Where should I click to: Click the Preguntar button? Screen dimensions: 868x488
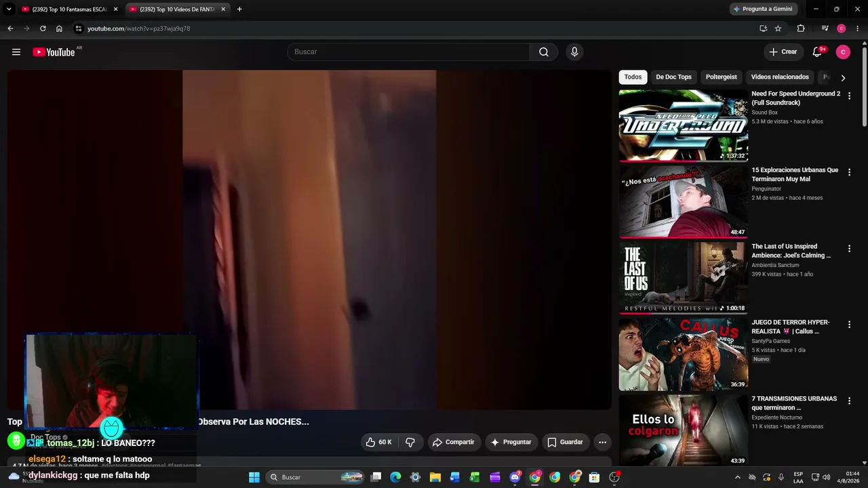click(x=511, y=442)
